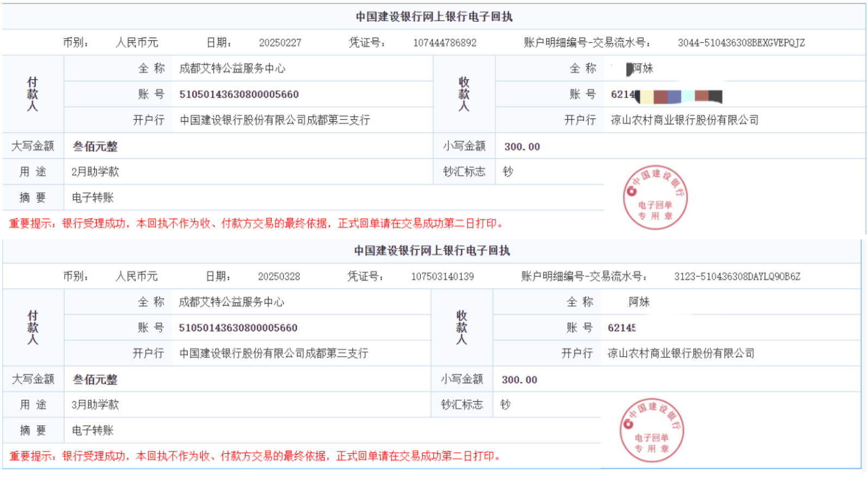Select serial number 3044-510436308BEXGVEPQJZ

click(x=741, y=43)
